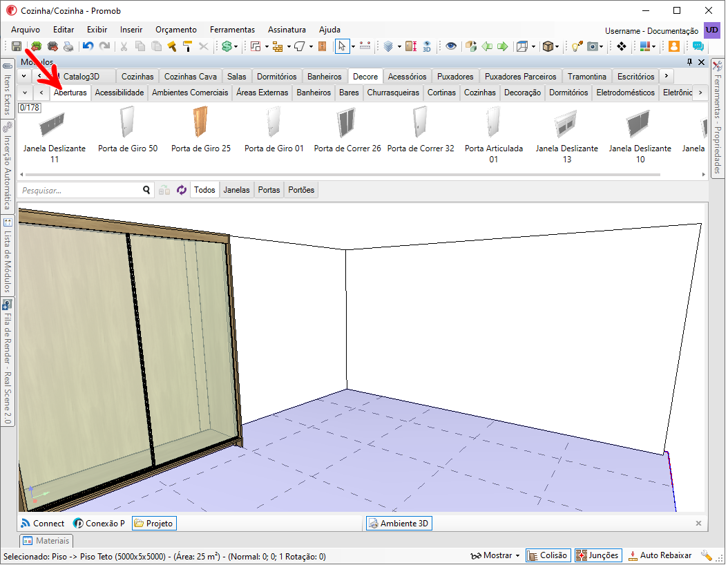Viewport: 728px width, 574px height.
Task: Open the Conexão P panel button
Action: (x=99, y=524)
